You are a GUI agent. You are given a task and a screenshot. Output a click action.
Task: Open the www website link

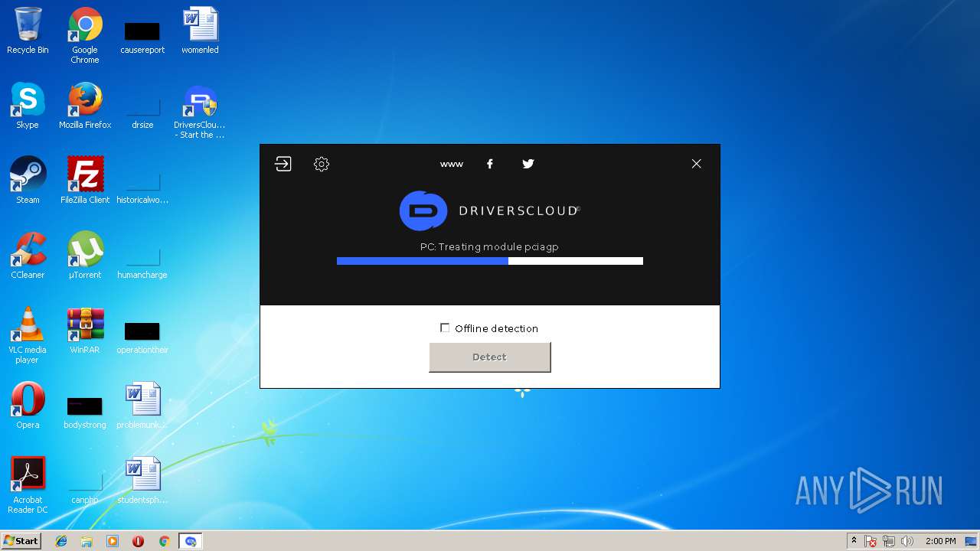(452, 164)
